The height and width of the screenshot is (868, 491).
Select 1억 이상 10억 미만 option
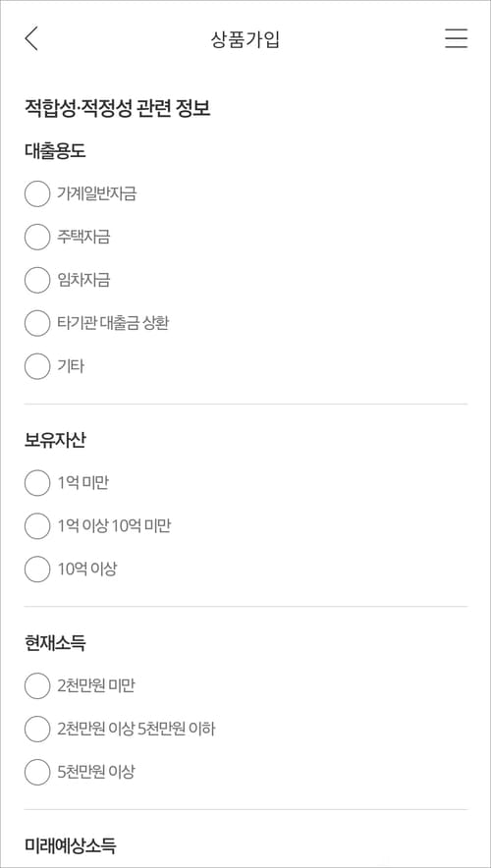(37, 526)
